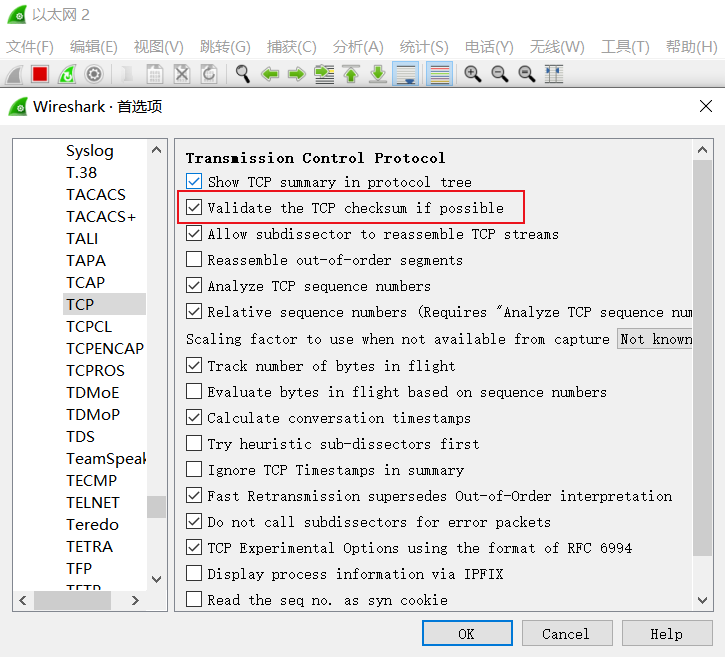Open the Scaling factor Not known dropdown

tap(655, 339)
